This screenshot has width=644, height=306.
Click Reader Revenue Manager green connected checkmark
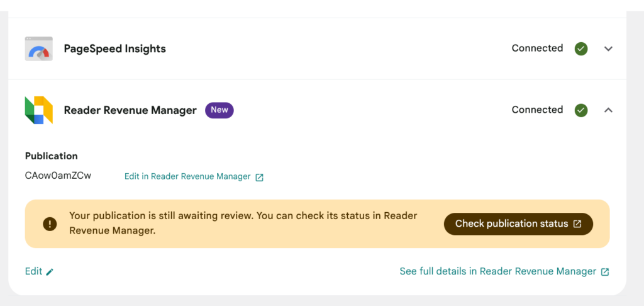(580, 110)
